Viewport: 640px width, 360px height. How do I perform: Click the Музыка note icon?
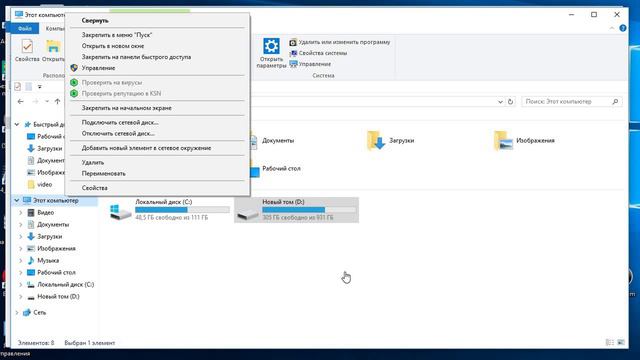click(31, 260)
